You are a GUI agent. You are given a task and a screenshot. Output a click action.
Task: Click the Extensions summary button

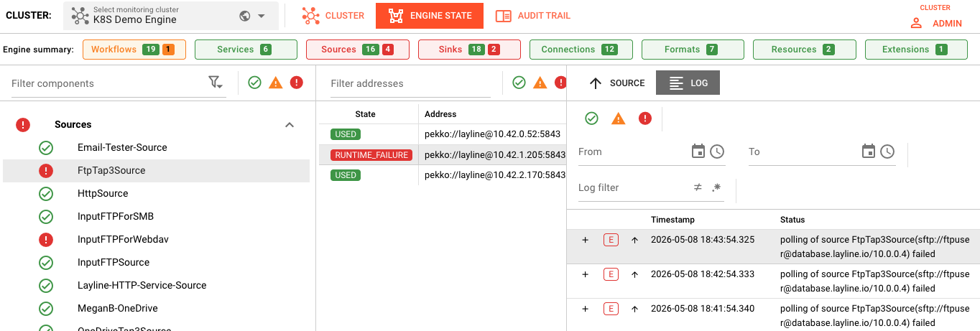tap(916, 50)
